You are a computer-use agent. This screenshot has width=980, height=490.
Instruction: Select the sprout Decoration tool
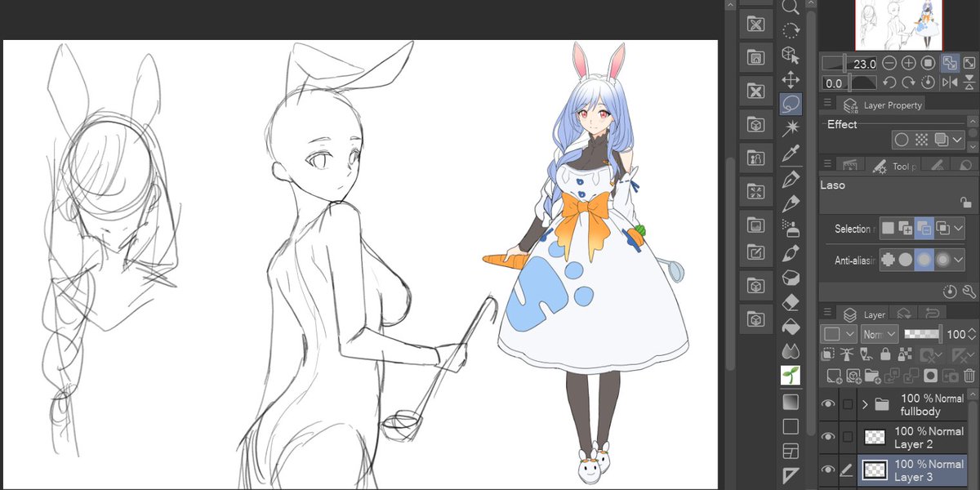(x=790, y=376)
